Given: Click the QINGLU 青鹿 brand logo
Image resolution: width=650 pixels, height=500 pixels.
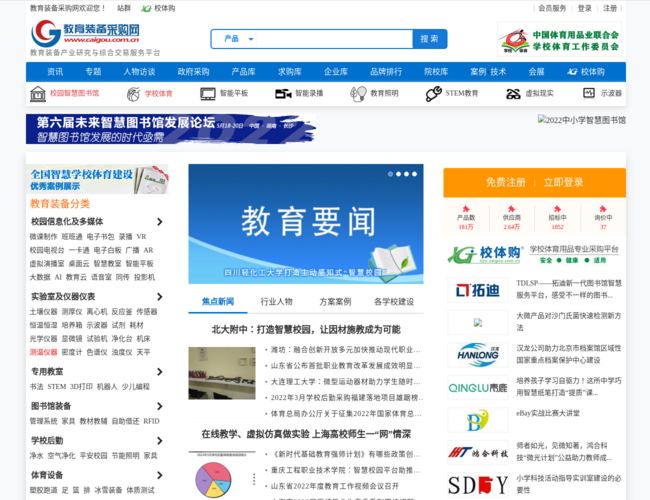Looking at the screenshot, I should click(x=478, y=388).
